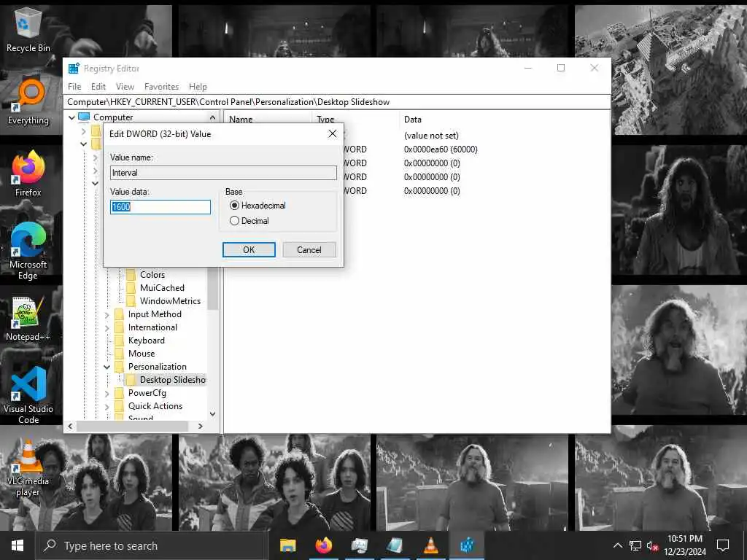Viewport: 747px width, 560px height.
Task: Click the Keyboard key folder icon
Action: (x=120, y=341)
